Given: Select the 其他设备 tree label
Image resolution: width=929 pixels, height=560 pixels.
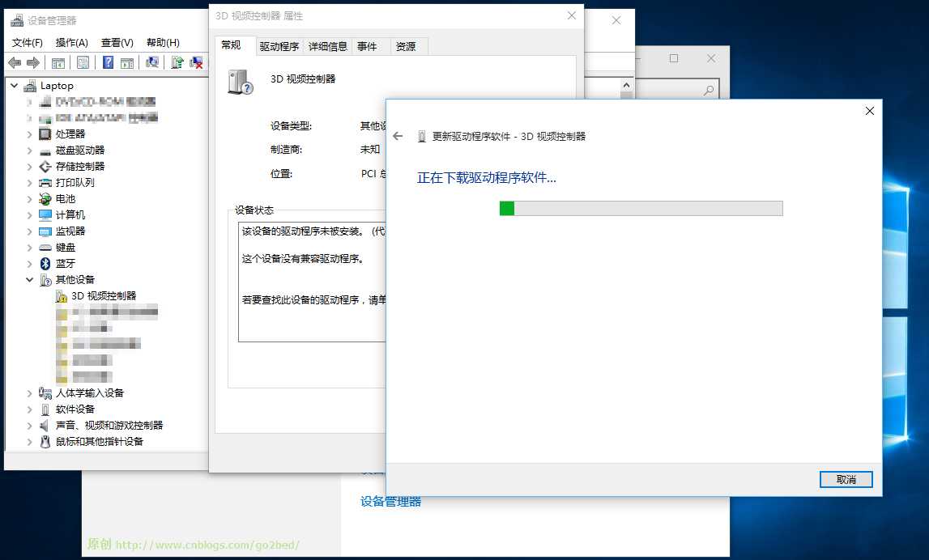Looking at the screenshot, I should pyautogui.click(x=75, y=280).
